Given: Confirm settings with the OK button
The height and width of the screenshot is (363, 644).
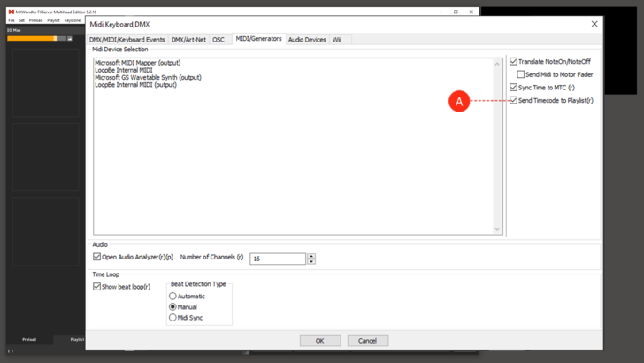Looking at the screenshot, I should (x=320, y=340).
